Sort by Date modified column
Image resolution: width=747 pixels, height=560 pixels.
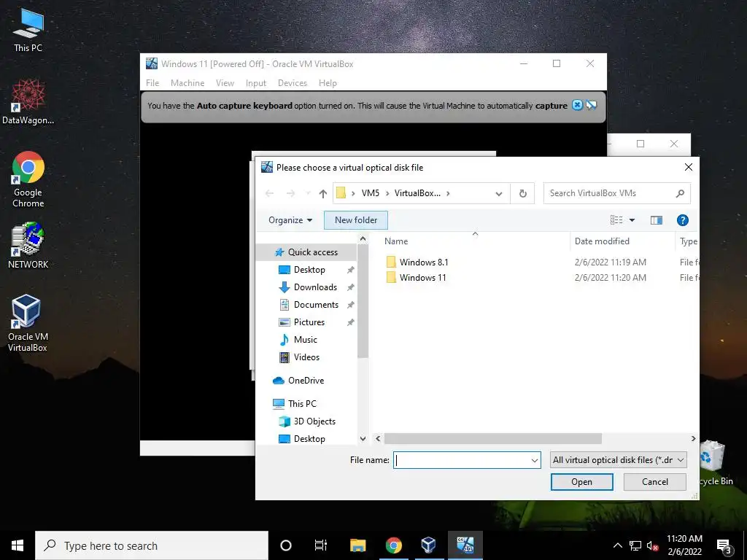[x=602, y=241]
